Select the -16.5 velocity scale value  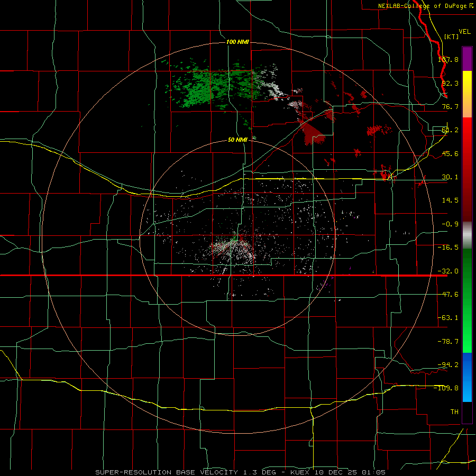pyautogui.click(x=448, y=248)
